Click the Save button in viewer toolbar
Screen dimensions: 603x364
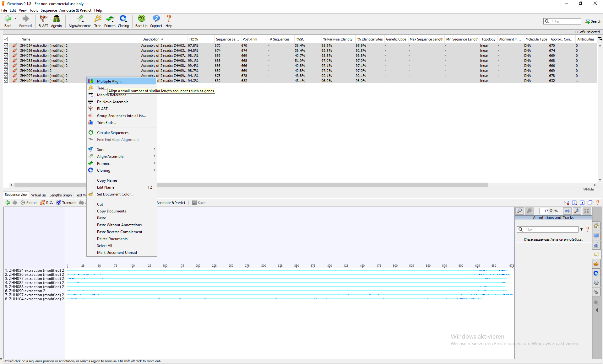199,203
